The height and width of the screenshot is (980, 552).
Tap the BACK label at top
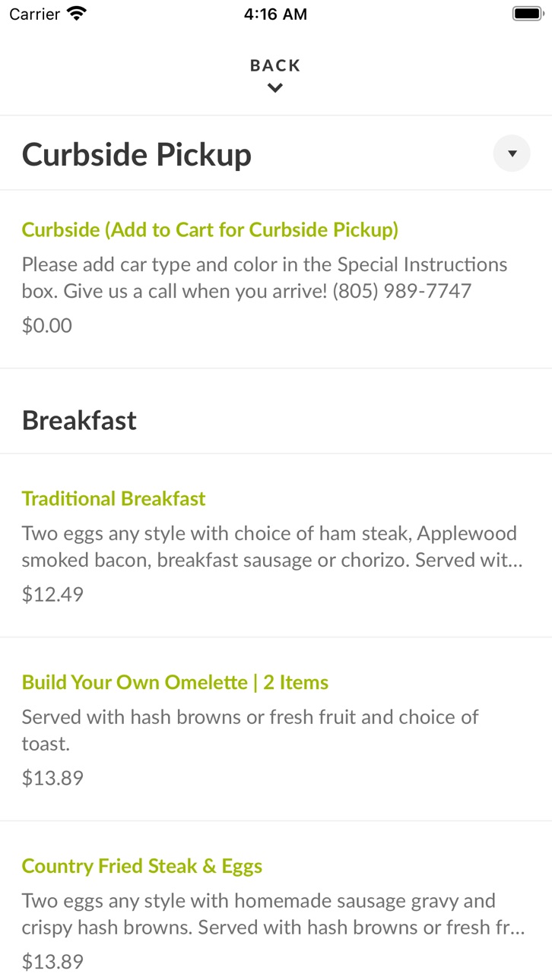275,66
